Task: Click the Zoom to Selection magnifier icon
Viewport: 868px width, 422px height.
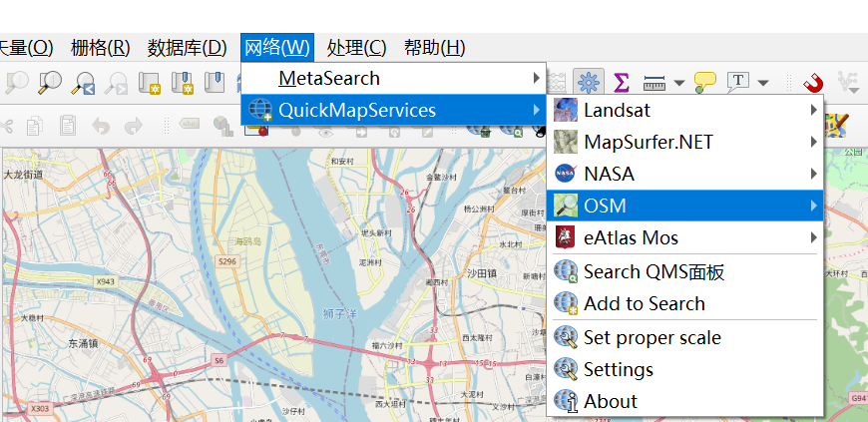Action: [49, 83]
